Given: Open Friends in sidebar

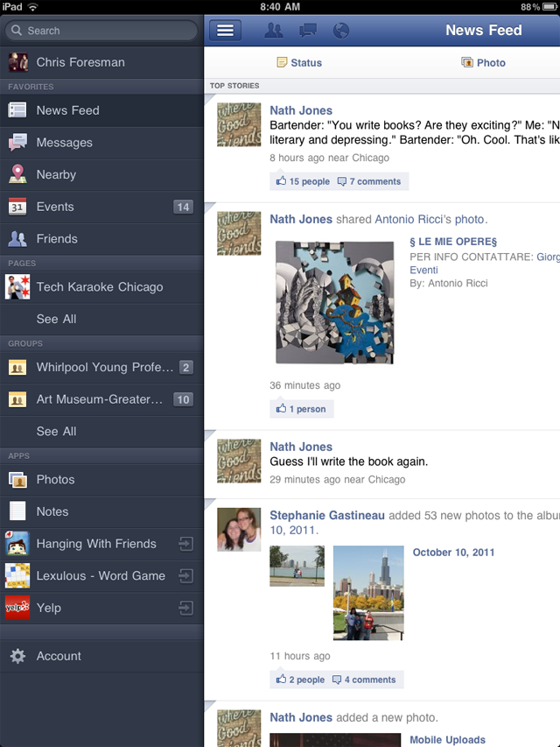Looking at the screenshot, I should point(101,239).
